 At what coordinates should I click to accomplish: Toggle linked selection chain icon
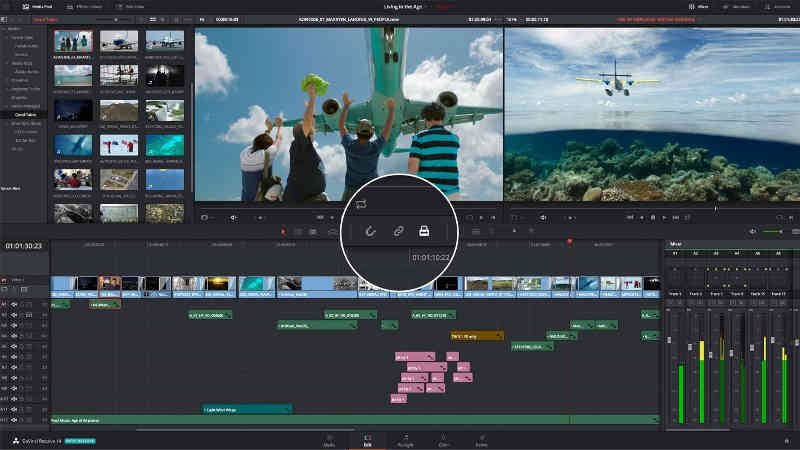398,231
